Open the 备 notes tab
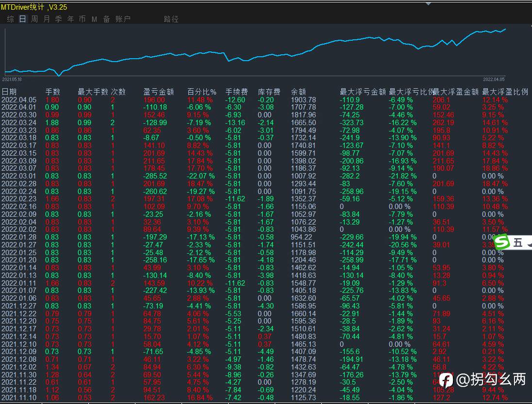 pyautogui.click(x=106, y=19)
